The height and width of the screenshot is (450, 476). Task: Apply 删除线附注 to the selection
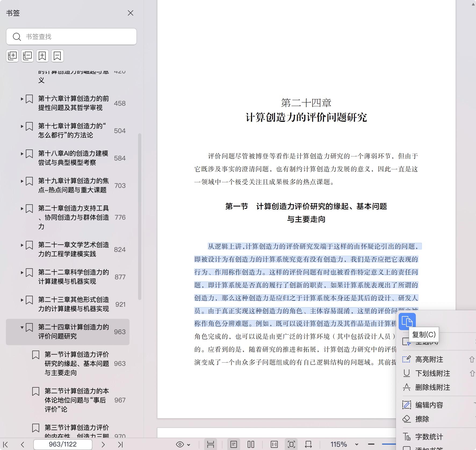tap(432, 387)
